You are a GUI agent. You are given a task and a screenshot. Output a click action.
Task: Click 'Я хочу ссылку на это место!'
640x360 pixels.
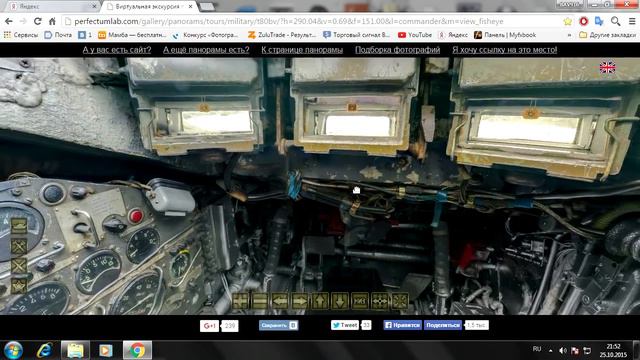pos(504,50)
